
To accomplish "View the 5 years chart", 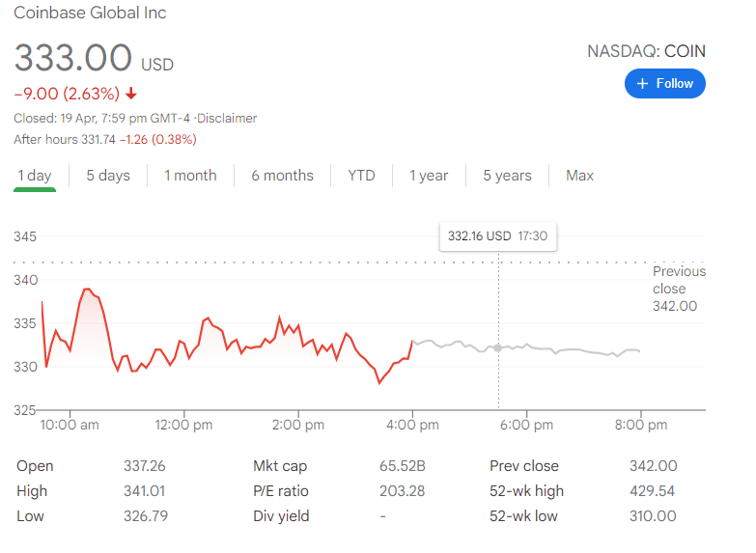I will click(x=507, y=176).
